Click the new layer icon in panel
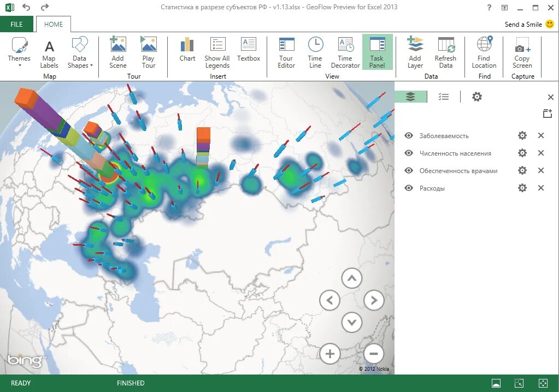Viewport: 559px width, 392px height. click(x=548, y=114)
